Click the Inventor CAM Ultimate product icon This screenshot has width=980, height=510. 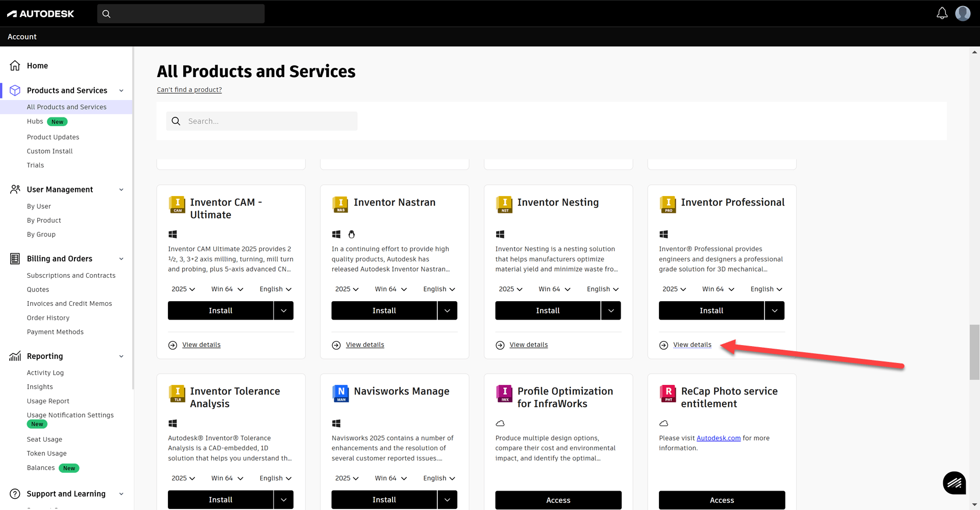177,205
